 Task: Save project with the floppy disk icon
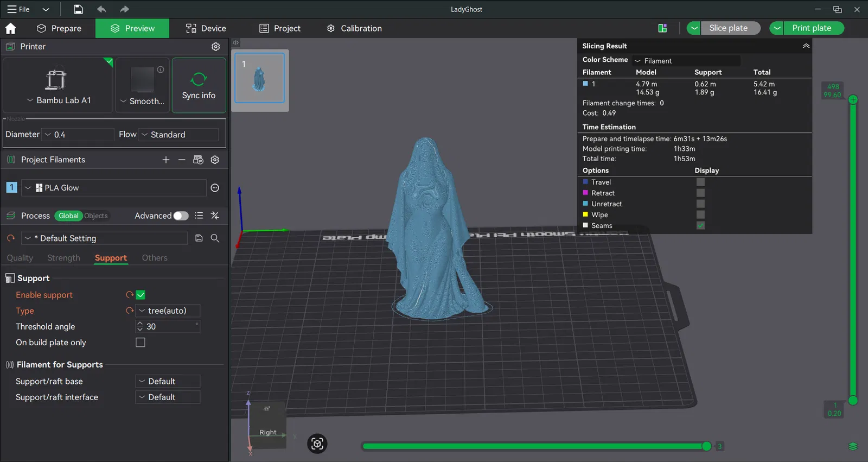pyautogui.click(x=79, y=9)
